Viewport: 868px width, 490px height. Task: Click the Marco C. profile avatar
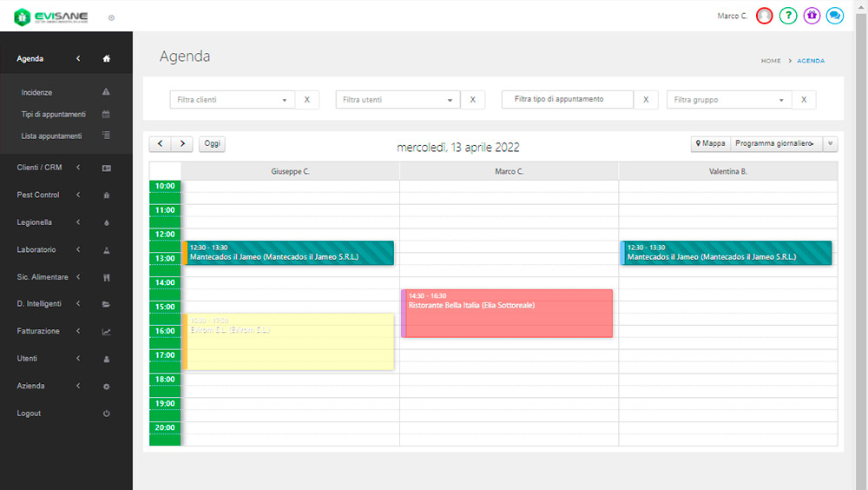(765, 16)
